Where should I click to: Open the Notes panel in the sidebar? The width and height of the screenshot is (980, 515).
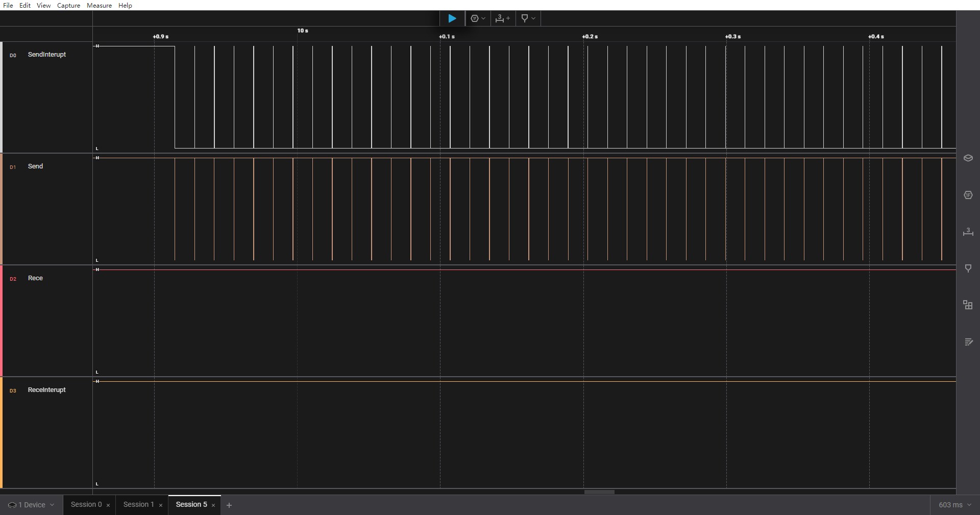tap(968, 342)
